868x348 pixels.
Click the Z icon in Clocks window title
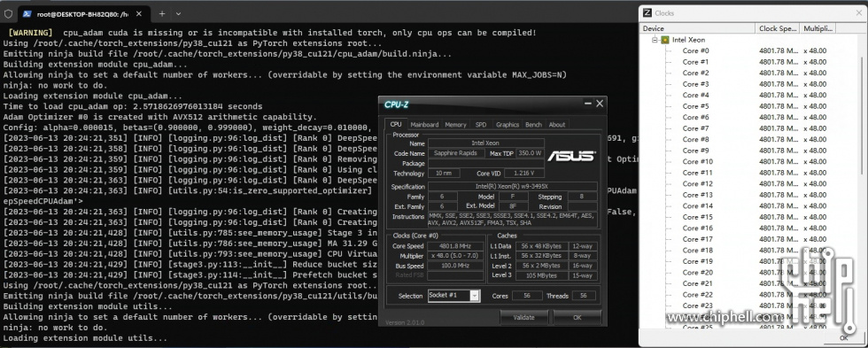pos(647,12)
